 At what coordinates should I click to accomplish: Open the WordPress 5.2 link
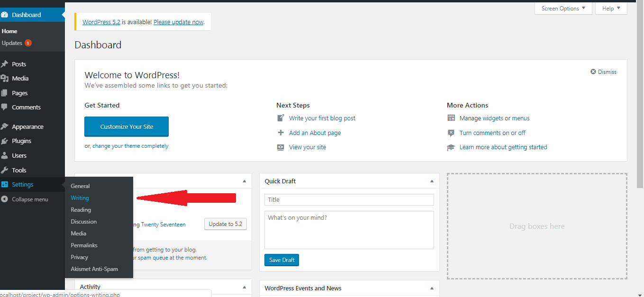(101, 22)
